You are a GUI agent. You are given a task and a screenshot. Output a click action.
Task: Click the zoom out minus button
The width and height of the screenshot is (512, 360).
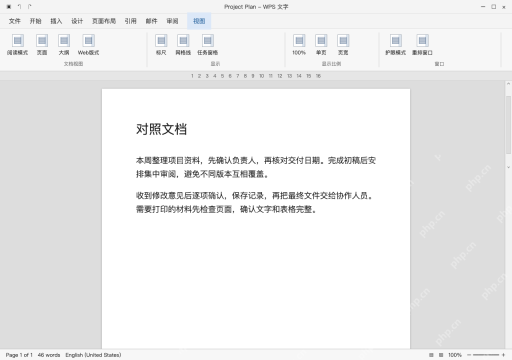click(469, 355)
